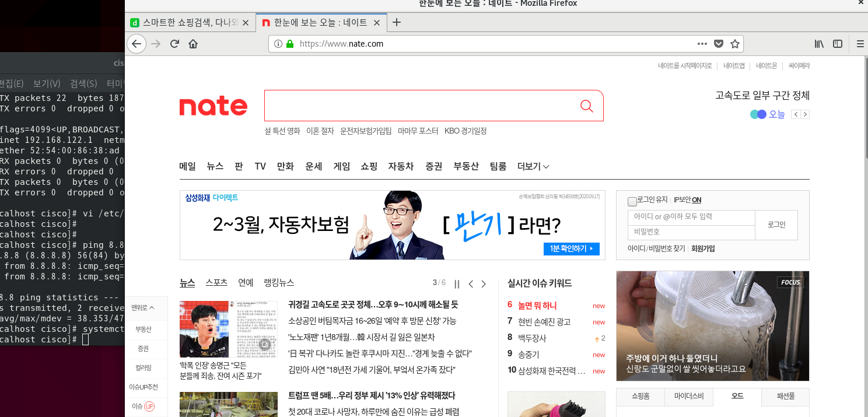The width and height of the screenshot is (868, 417).
Task: Click the nate logo
Action: (x=213, y=106)
